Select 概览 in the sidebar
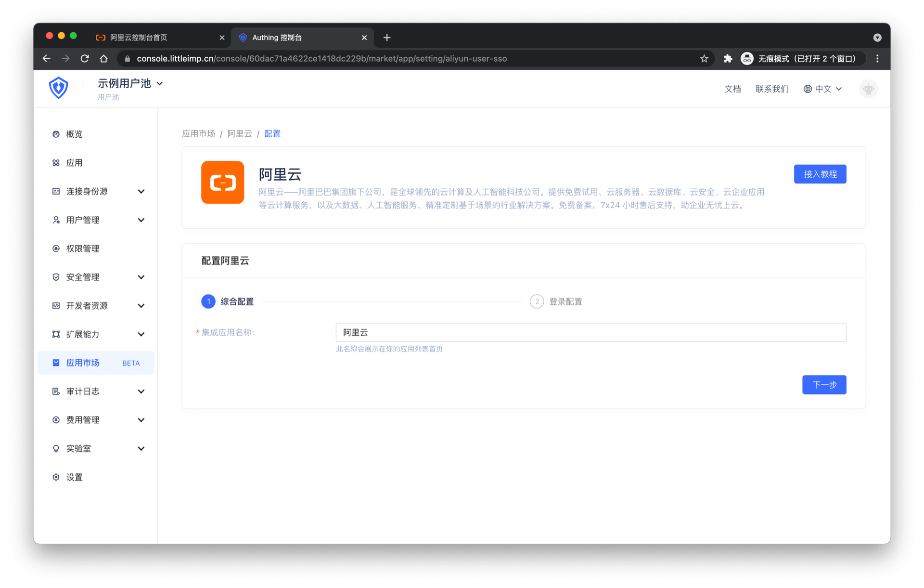This screenshot has height=588, width=924. (x=74, y=134)
